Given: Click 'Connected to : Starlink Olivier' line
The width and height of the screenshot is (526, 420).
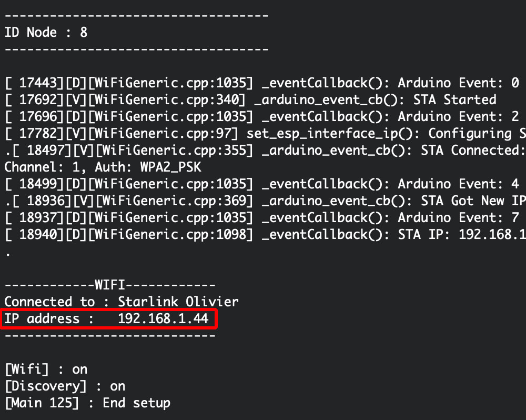Looking at the screenshot, I should [x=122, y=302].
